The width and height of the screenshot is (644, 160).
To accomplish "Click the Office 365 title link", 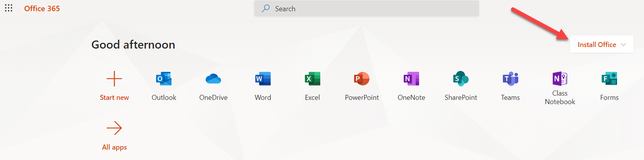I will [42, 8].
